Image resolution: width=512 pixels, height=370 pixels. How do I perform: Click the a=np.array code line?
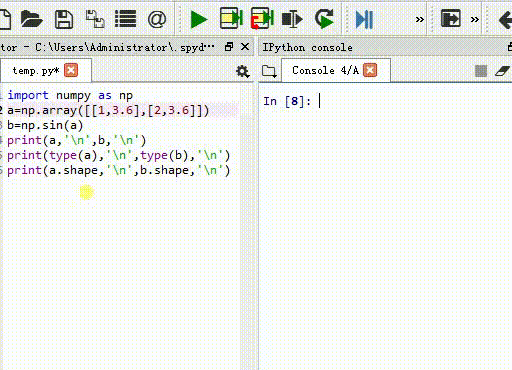click(x=108, y=110)
